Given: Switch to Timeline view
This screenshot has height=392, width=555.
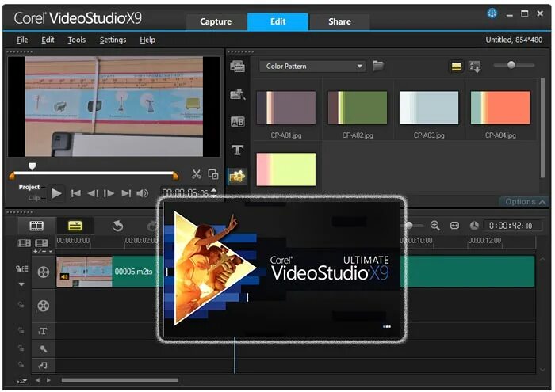Looking at the screenshot, I should 75,226.
